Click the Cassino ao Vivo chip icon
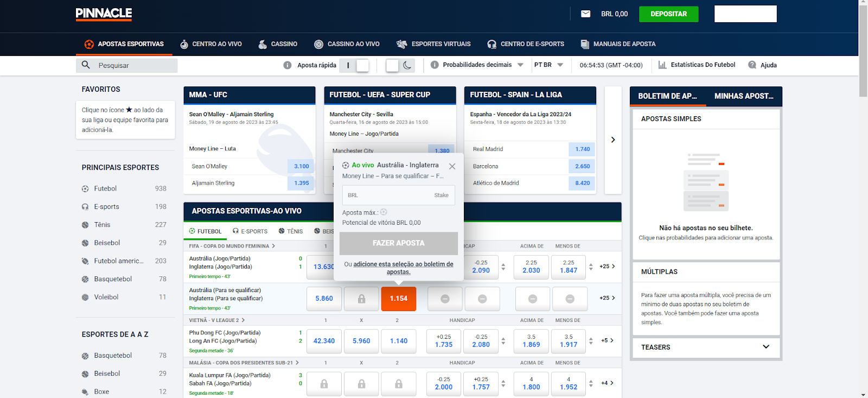Image resolution: width=868 pixels, height=398 pixels. pos(319,44)
